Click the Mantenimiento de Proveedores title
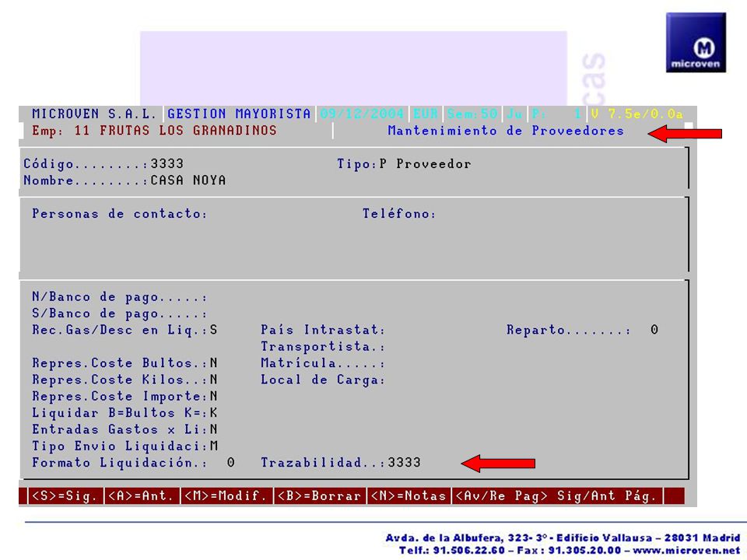 (506, 131)
